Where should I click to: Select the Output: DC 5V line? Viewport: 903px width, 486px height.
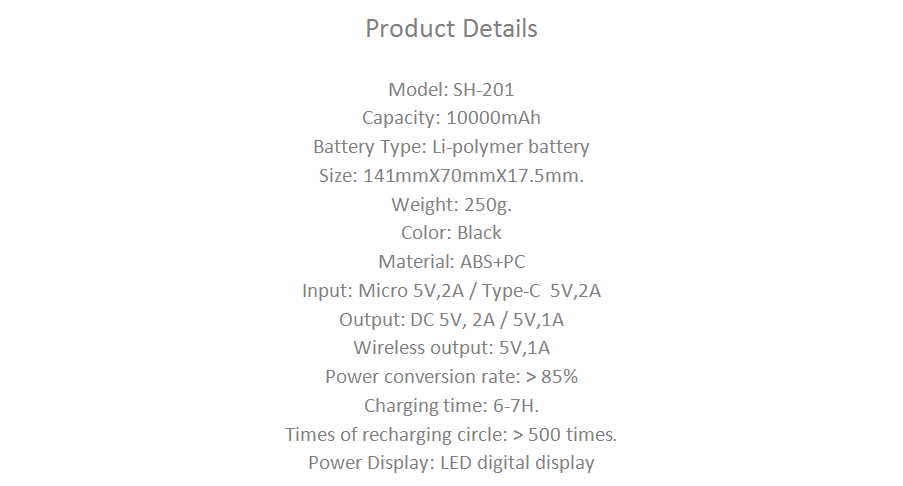pos(452,320)
